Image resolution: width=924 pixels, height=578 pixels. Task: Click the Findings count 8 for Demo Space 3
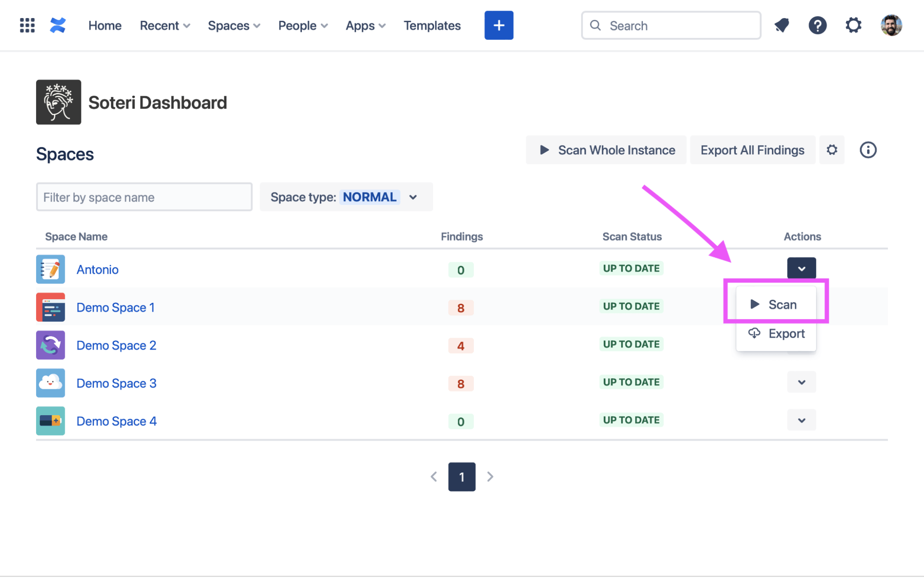click(x=461, y=384)
